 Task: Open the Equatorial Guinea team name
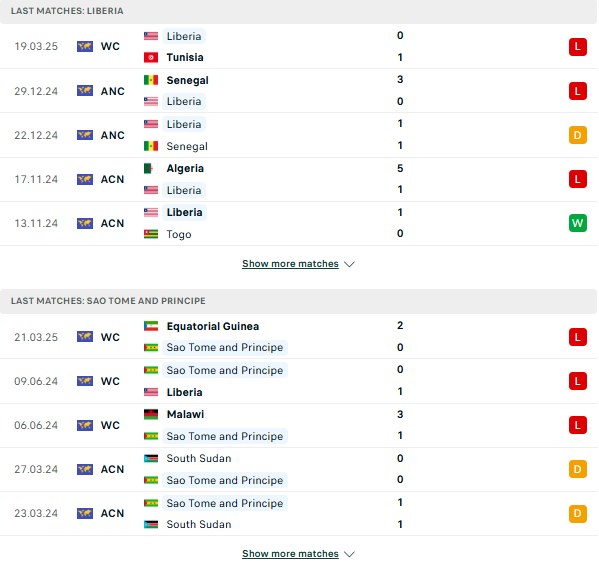coord(213,327)
